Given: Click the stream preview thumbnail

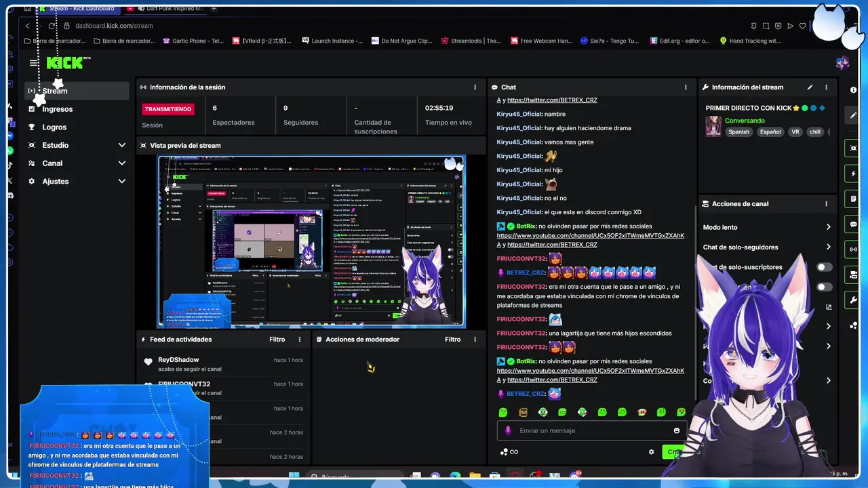Looking at the screenshot, I should pyautogui.click(x=311, y=241).
